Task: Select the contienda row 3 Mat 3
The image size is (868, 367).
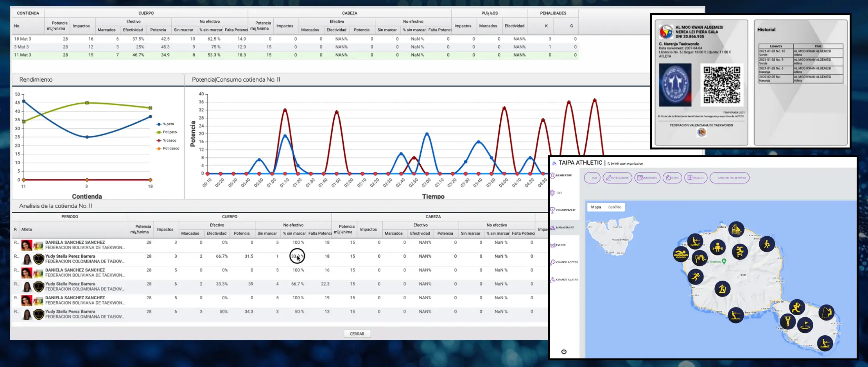Action: point(295,47)
